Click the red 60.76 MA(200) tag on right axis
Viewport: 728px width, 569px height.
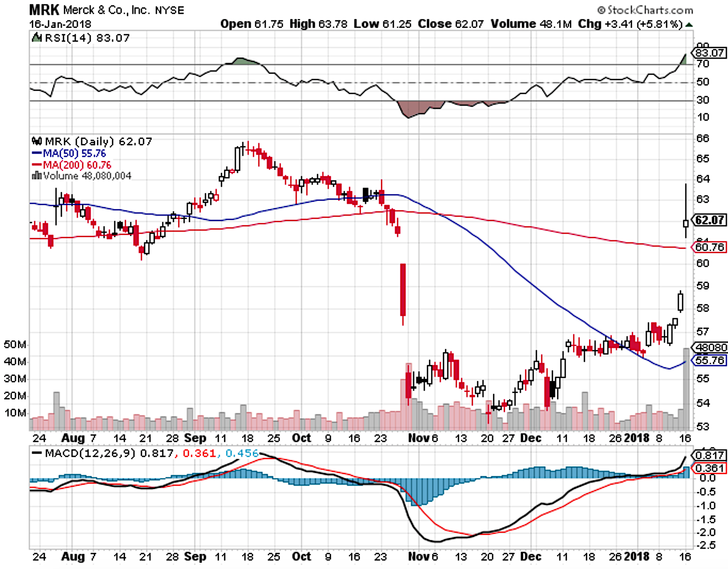709,247
